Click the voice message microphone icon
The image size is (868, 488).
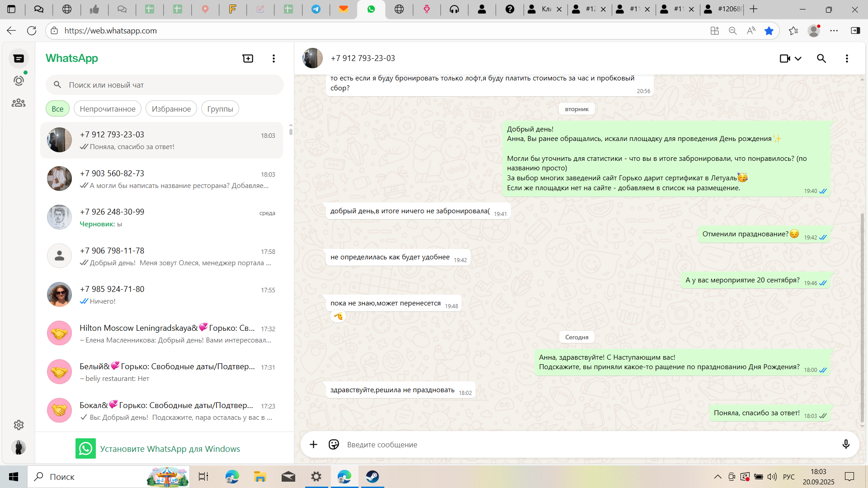point(846,445)
